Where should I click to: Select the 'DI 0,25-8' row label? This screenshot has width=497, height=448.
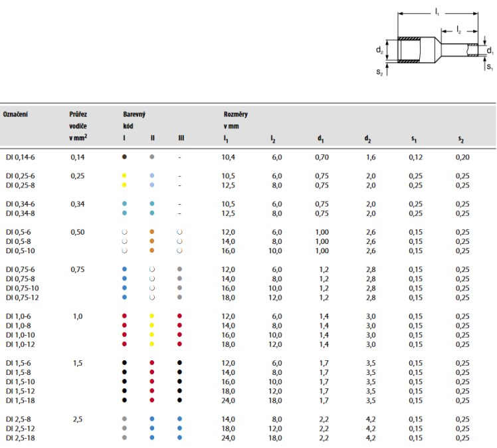point(21,185)
